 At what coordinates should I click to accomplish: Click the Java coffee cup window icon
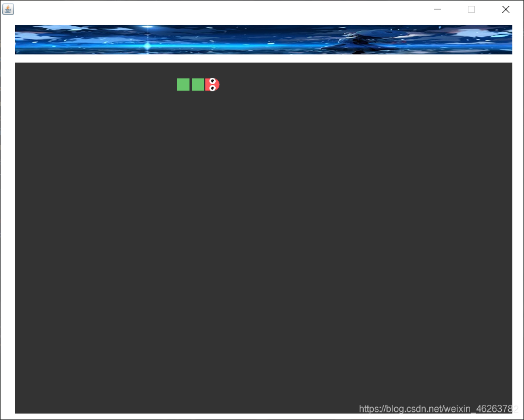pos(8,9)
